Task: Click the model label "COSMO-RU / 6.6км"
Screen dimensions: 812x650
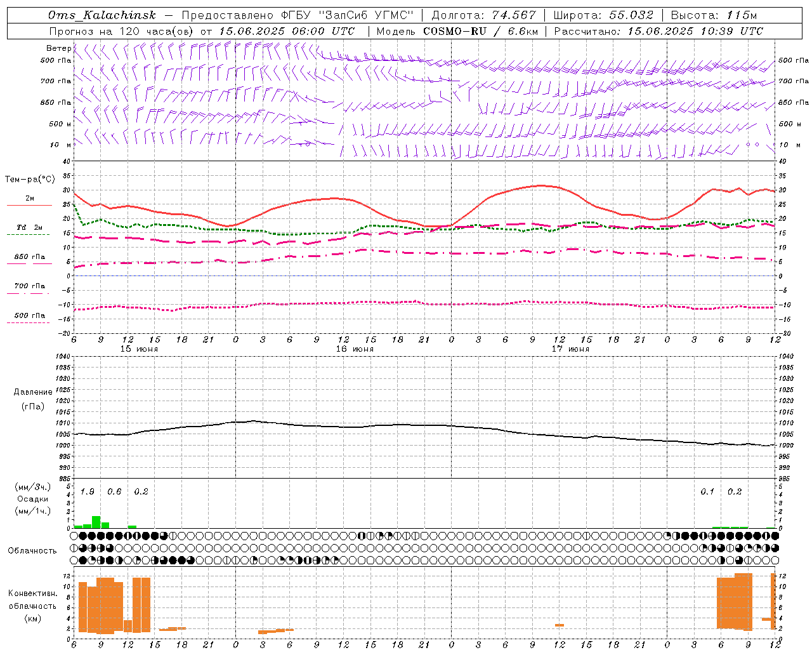Action: pos(481,31)
